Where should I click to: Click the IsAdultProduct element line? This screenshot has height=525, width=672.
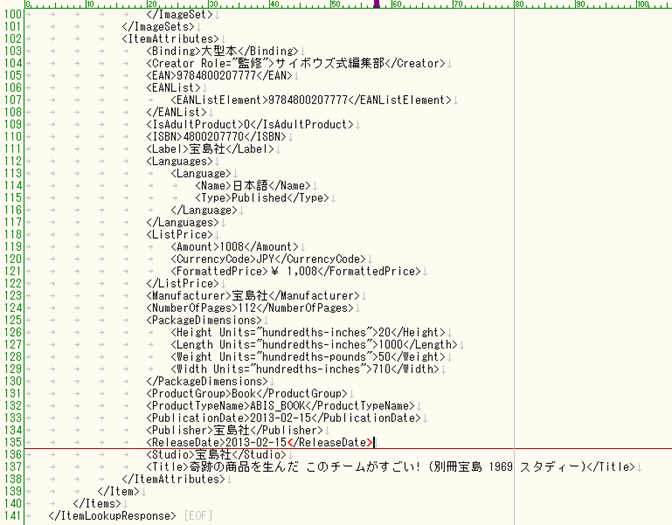[250, 124]
